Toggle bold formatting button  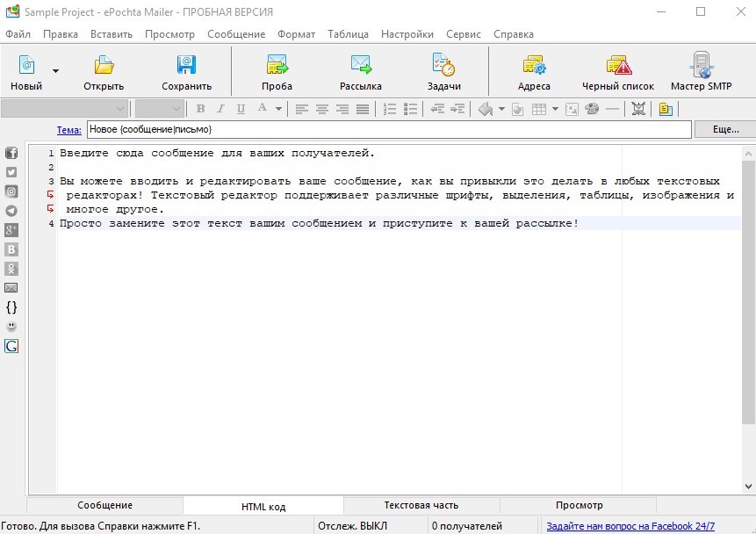pos(200,109)
